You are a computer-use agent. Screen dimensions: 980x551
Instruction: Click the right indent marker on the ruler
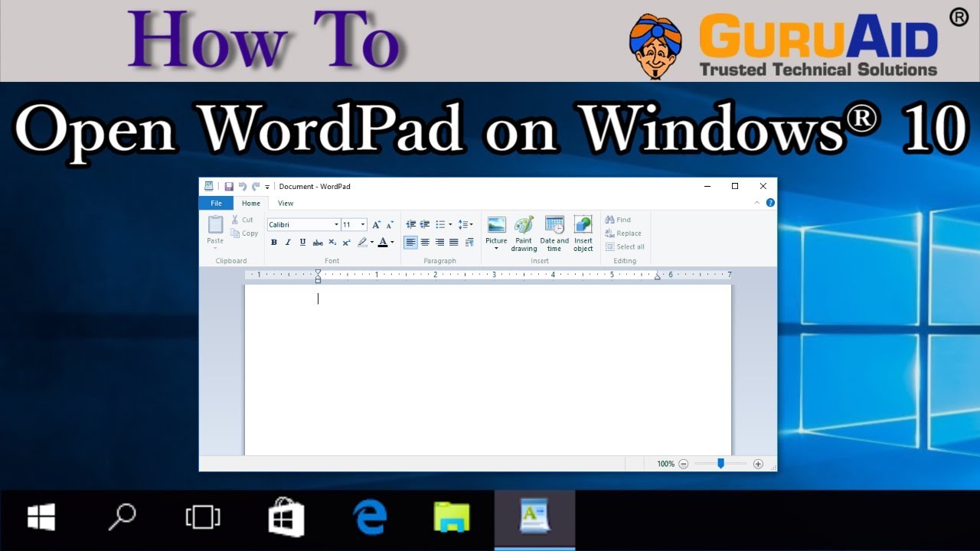click(x=657, y=277)
